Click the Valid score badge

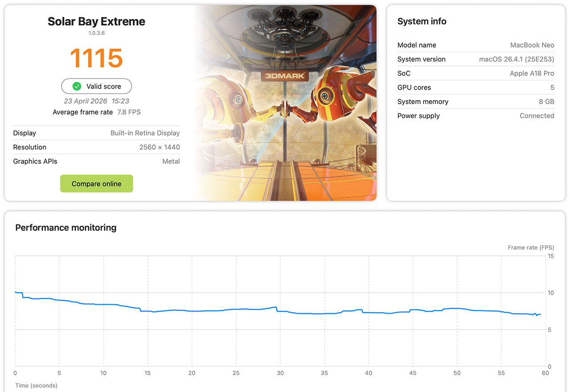coord(96,86)
